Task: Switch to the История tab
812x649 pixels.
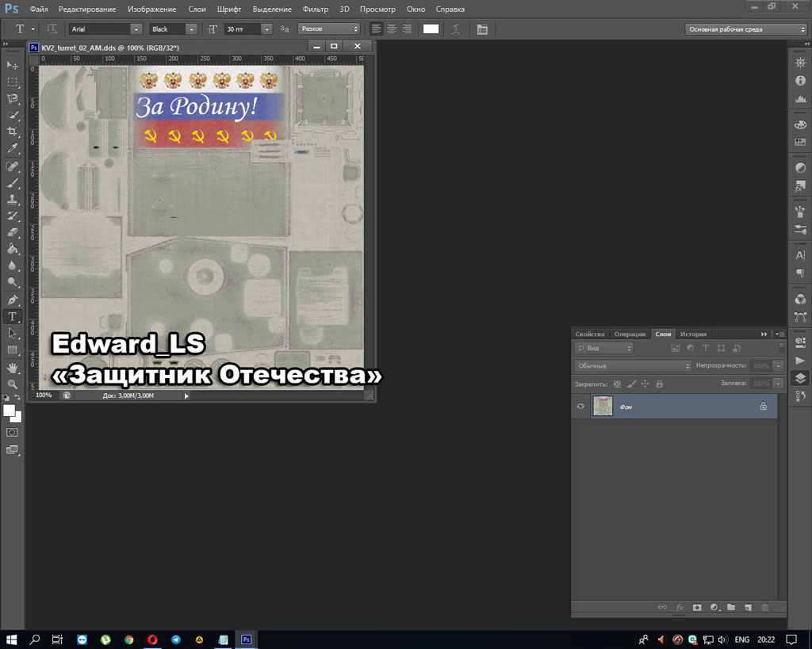Action: (693, 334)
